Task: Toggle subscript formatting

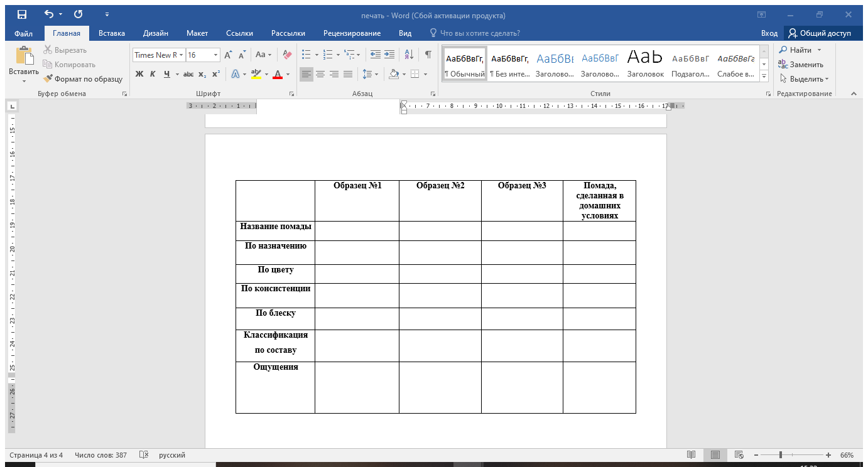Action: [202, 74]
